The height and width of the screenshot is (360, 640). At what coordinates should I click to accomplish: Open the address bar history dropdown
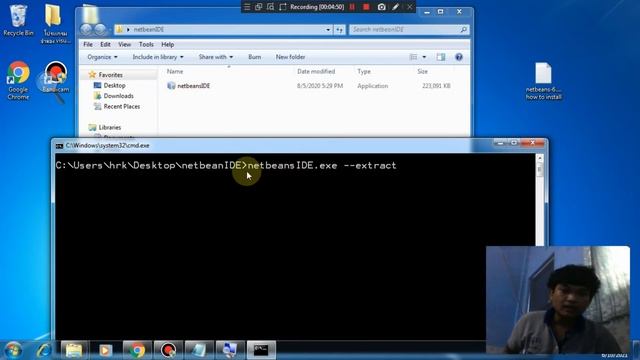point(327,29)
